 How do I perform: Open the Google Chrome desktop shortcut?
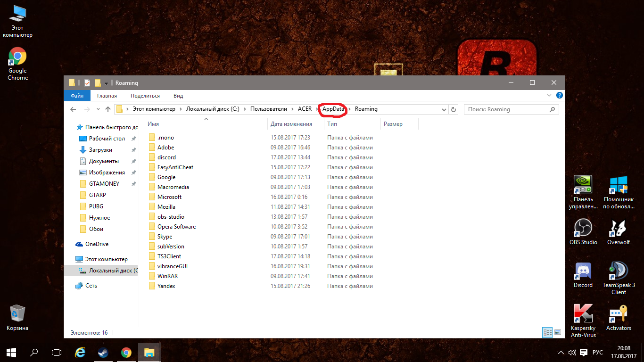(x=17, y=64)
